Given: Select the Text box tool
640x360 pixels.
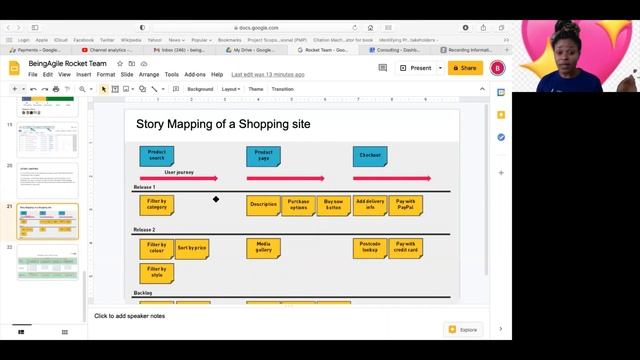Looking at the screenshot, I should pos(115,89).
